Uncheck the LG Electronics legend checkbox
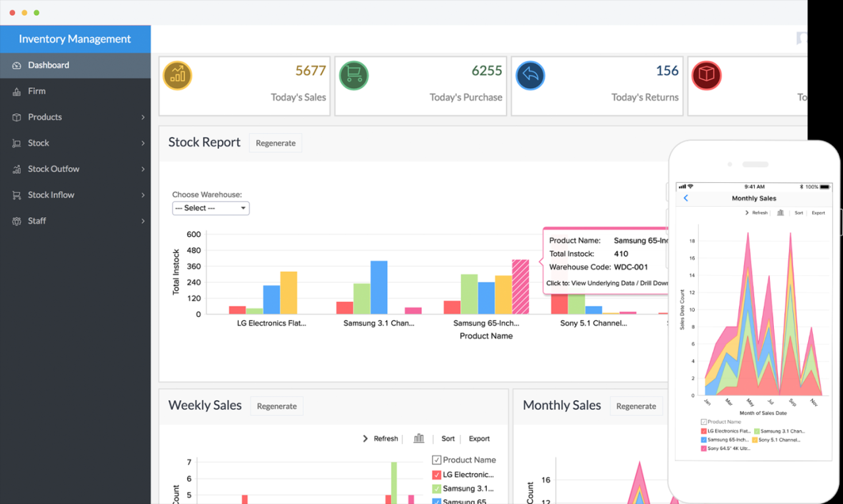The image size is (843, 504). (436, 474)
